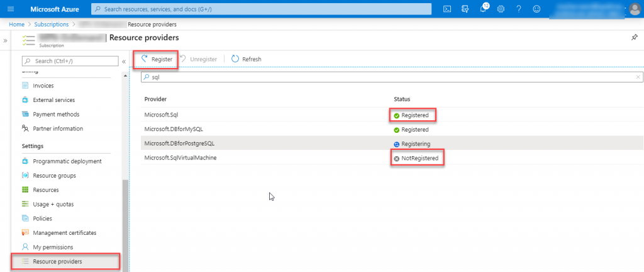Open Partner information menu item

click(58, 128)
